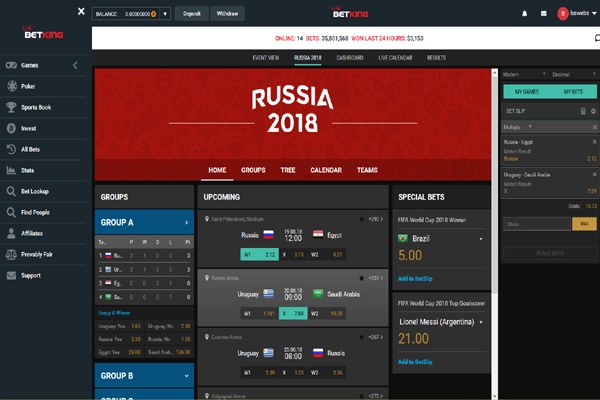
Task: View All Bets history
Action: pos(30,150)
